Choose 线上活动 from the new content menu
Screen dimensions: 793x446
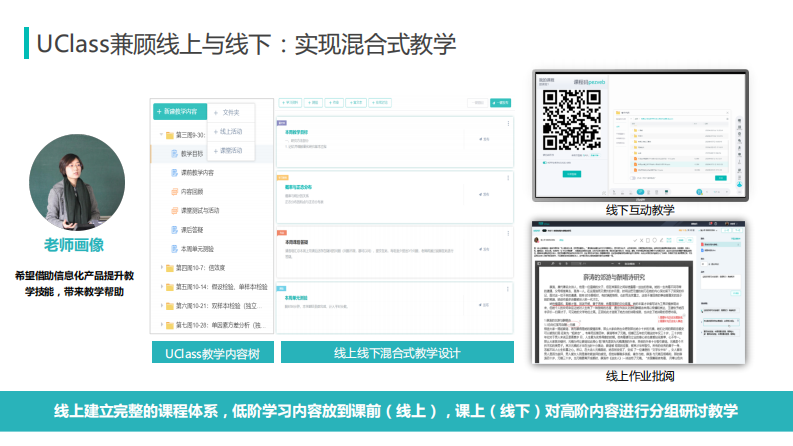coord(231,131)
